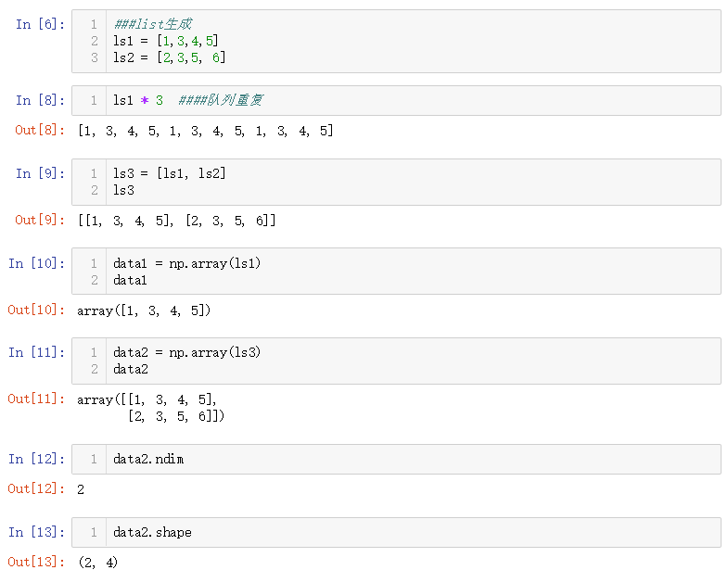Click the '###list生成' comment line

(152, 24)
